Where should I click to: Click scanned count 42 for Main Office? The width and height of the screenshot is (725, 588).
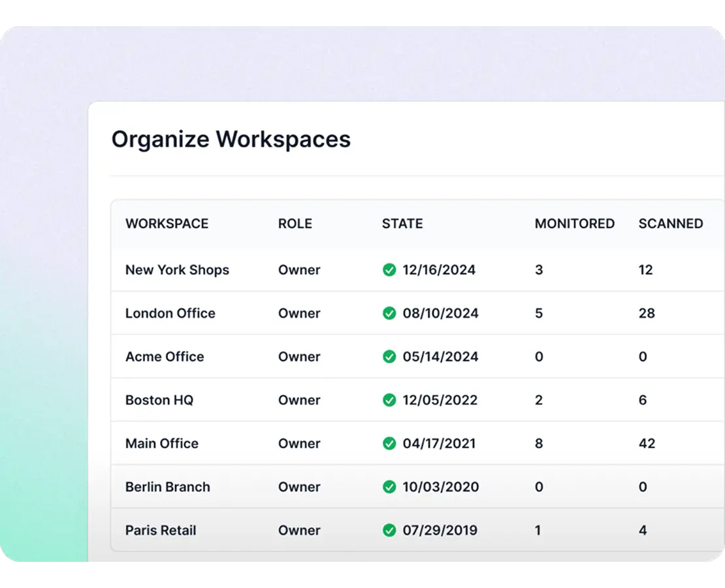point(647,444)
